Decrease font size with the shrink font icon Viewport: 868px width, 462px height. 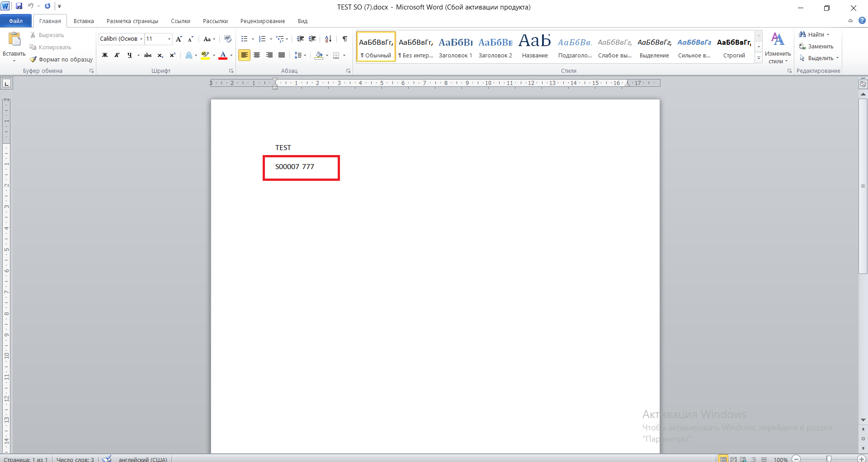click(190, 39)
